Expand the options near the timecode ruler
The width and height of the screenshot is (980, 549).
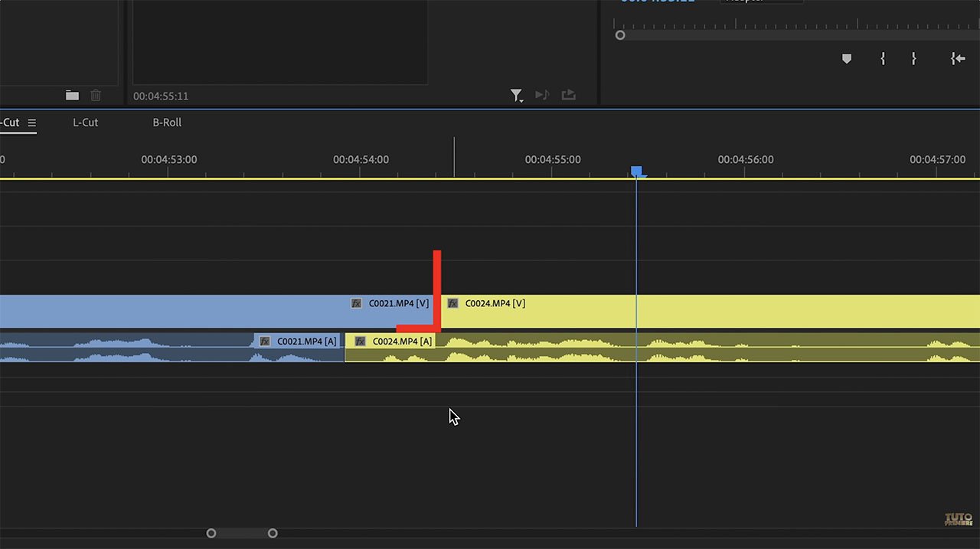click(620, 34)
